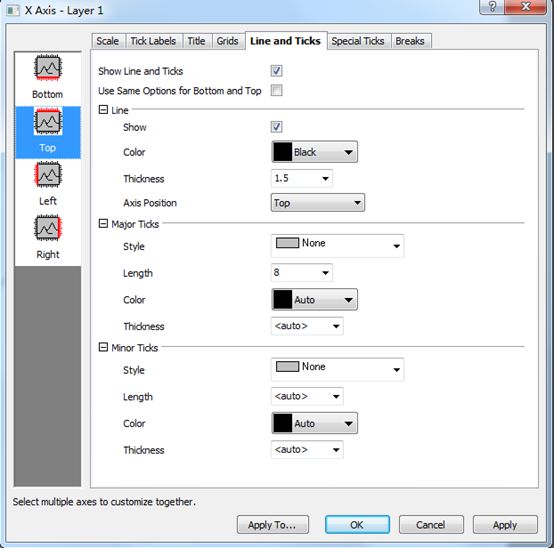554x548 pixels.
Task: Switch to the Tick Labels tab
Action: 153,41
